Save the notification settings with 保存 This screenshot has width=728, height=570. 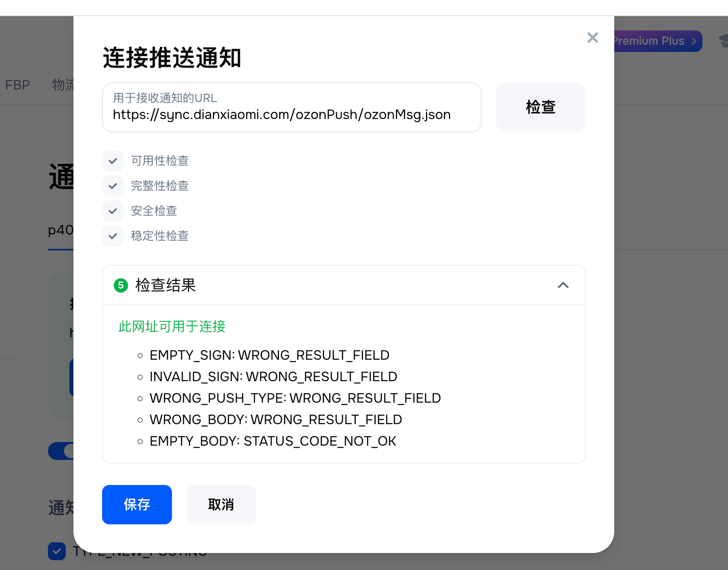pos(137,505)
